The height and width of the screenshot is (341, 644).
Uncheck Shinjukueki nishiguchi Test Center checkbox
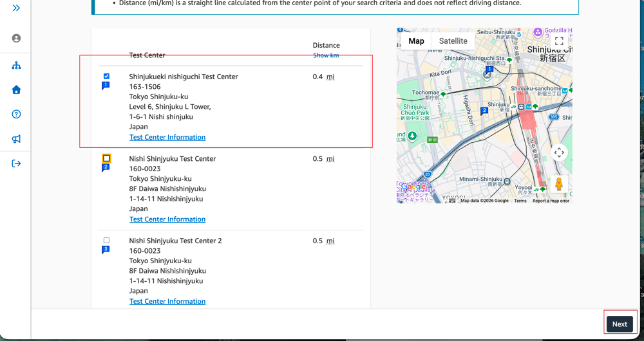(106, 76)
